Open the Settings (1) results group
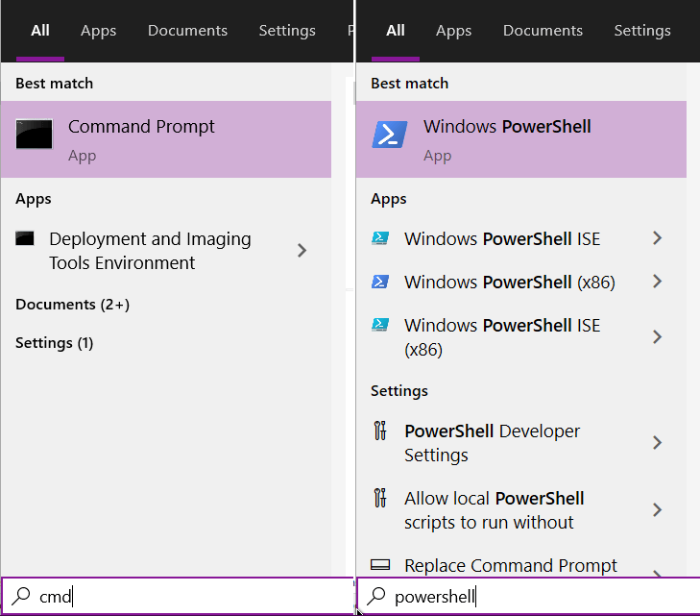 coord(55,343)
